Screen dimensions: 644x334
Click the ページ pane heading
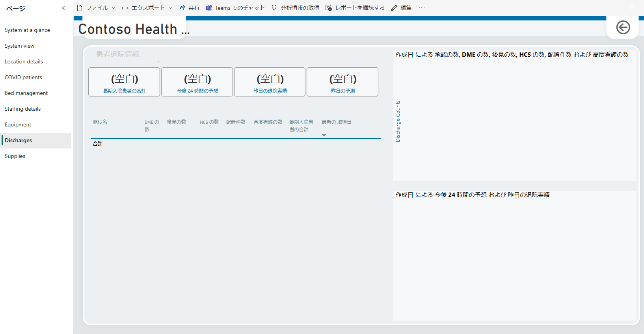[16, 8]
